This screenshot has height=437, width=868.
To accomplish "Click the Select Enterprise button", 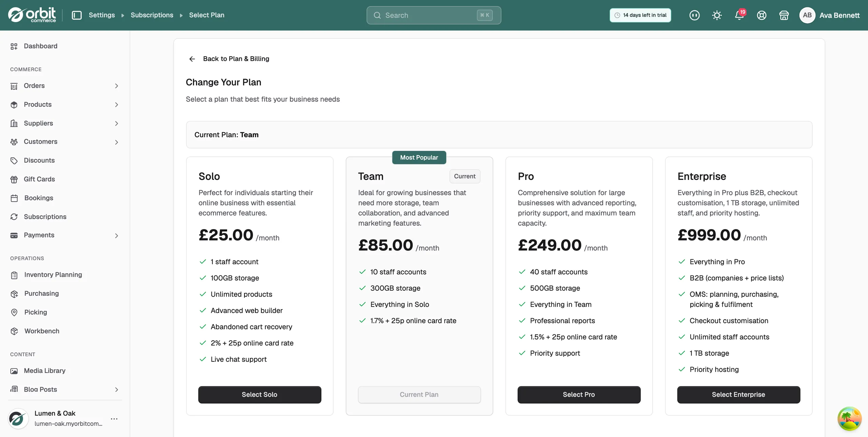I will click(x=738, y=395).
